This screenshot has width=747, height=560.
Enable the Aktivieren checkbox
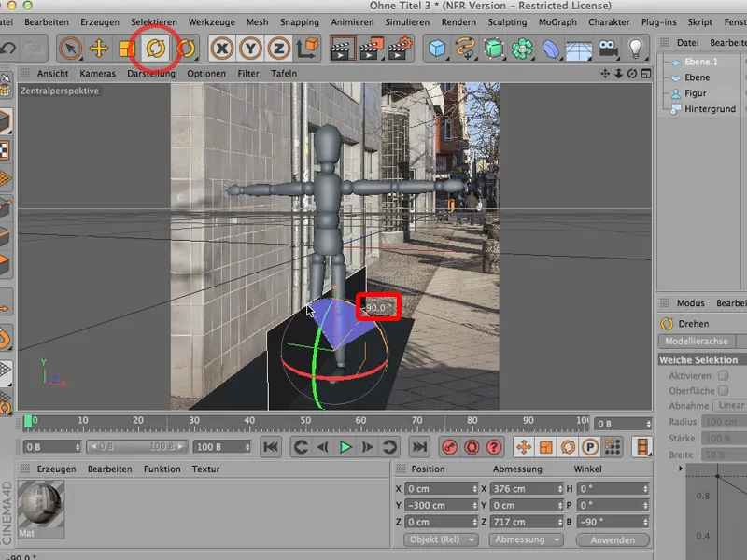(723, 375)
